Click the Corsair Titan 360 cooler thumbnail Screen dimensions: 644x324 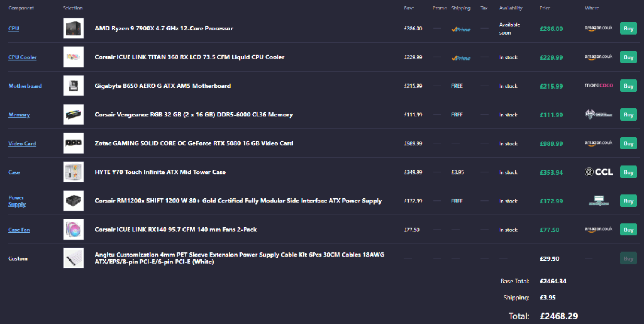click(74, 57)
